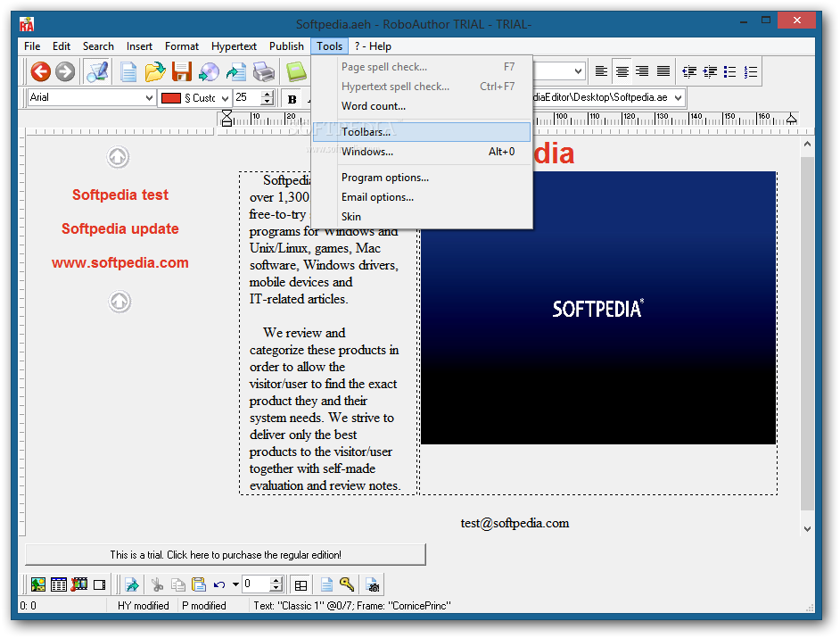Click the trial purchase button

(x=225, y=555)
